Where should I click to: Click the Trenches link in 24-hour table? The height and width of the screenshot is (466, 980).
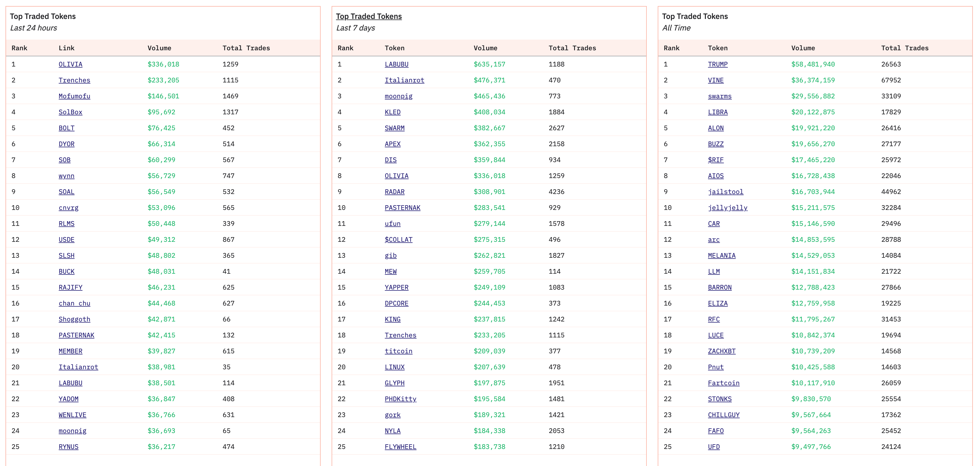[x=74, y=80]
